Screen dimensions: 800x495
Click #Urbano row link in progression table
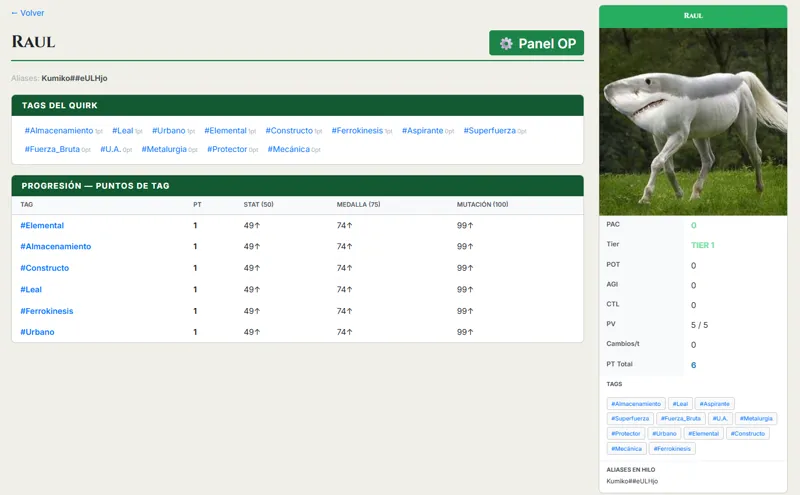[37, 332]
